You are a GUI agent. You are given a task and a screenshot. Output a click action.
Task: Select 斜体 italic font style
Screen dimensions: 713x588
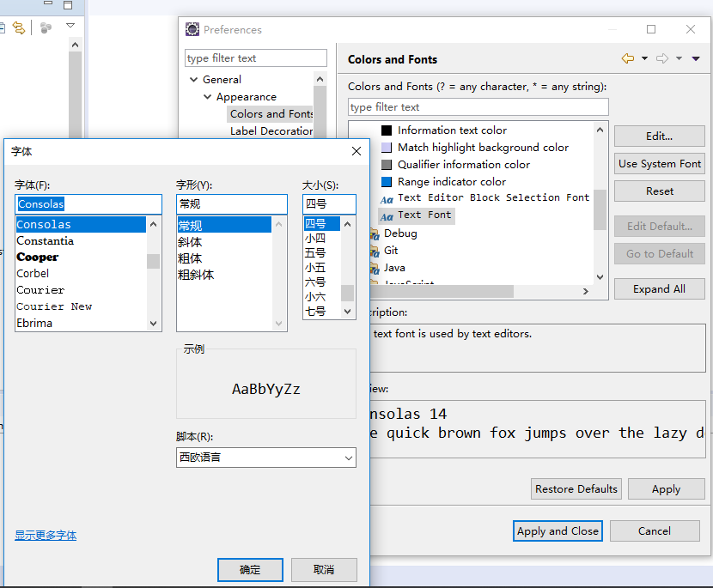click(190, 242)
